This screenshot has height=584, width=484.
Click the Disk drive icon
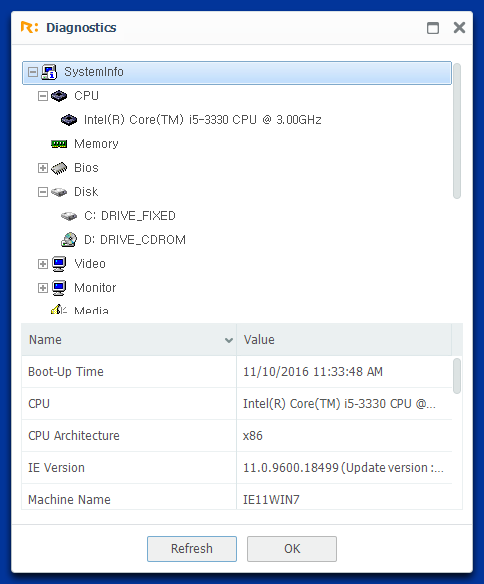point(59,192)
